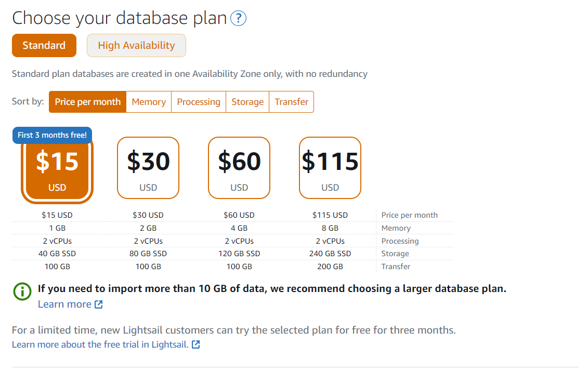Viewport: 588px width, 371px height.
Task: Open the Learn more link
Action: tap(64, 304)
